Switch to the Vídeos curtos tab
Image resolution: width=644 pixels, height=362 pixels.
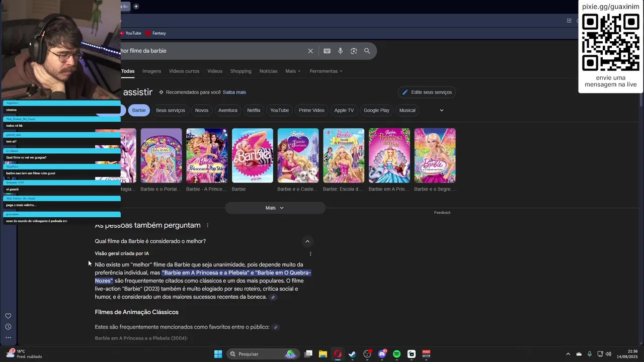(184, 71)
